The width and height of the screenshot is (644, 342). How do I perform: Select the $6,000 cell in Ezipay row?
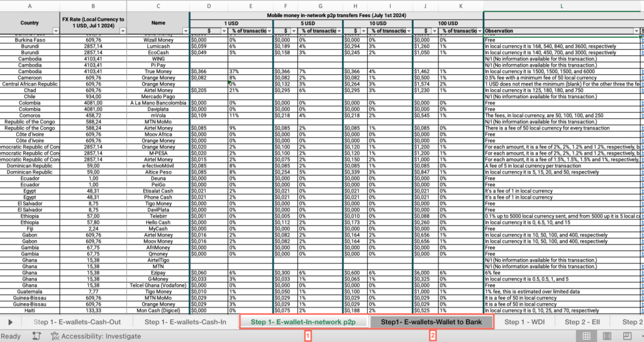[426, 273]
